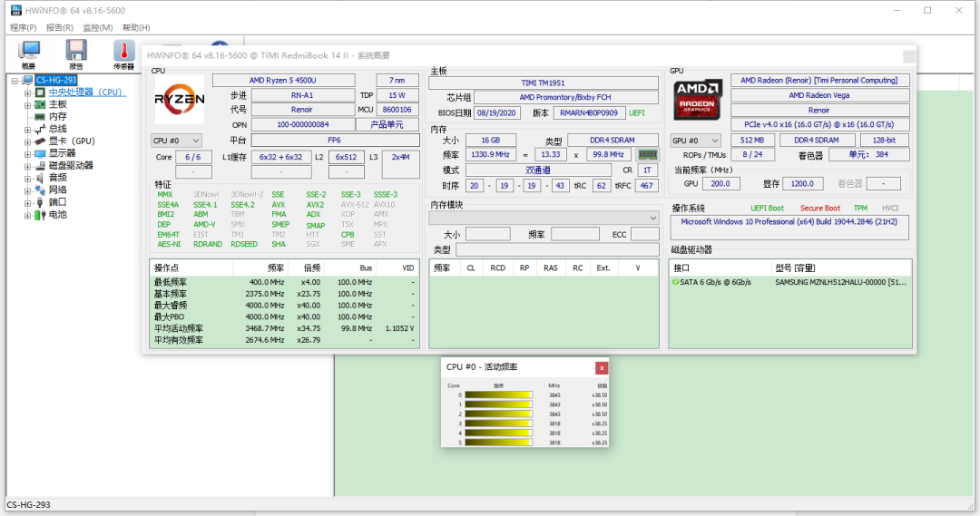Click the SAMSUNG MZNLH512HALU drive entry
The image size is (980, 516).
[x=840, y=282]
